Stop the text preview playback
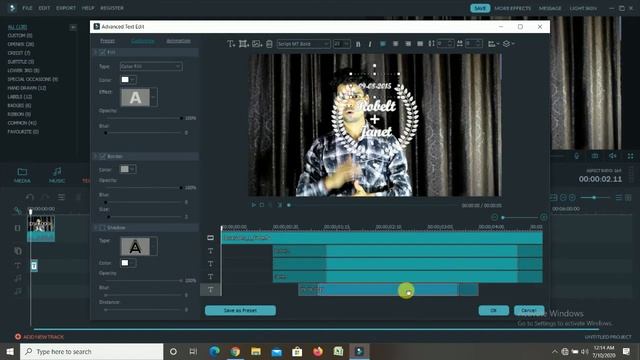Viewport: 640px width, 360px height. 262,205
